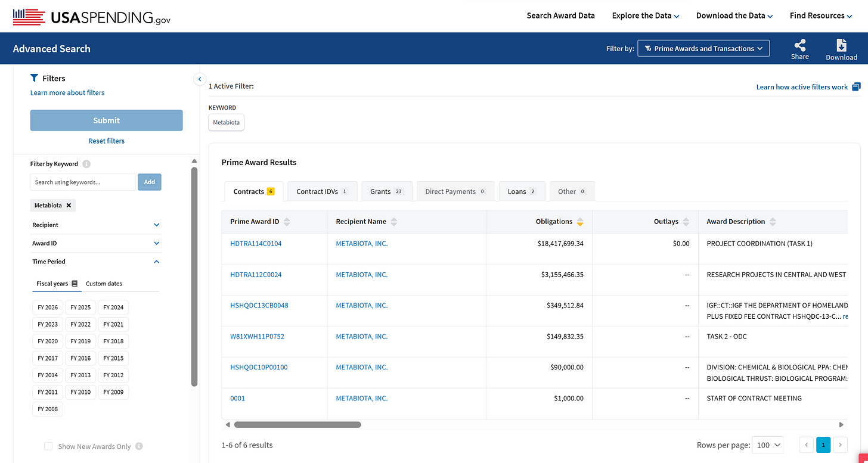Select fiscal year FY 2008
The width and height of the screenshot is (868, 463).
point(48,409)
